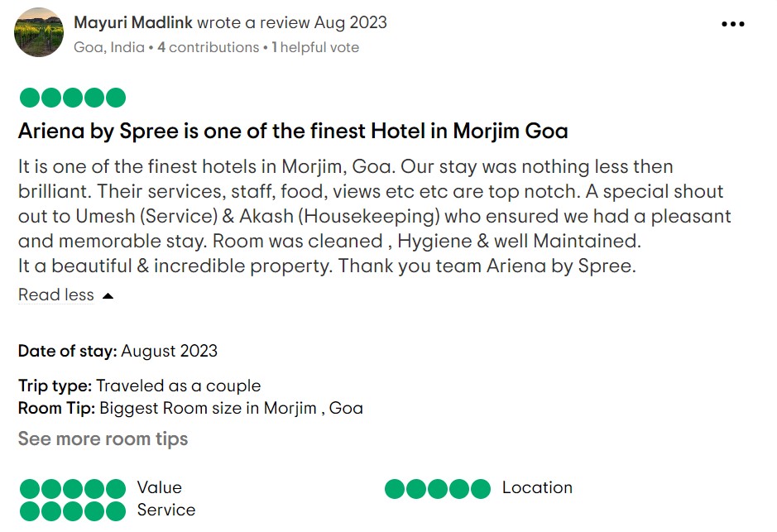
Task: Click the overall five-bubble rating under the reviewer
Action: (73, 98)
